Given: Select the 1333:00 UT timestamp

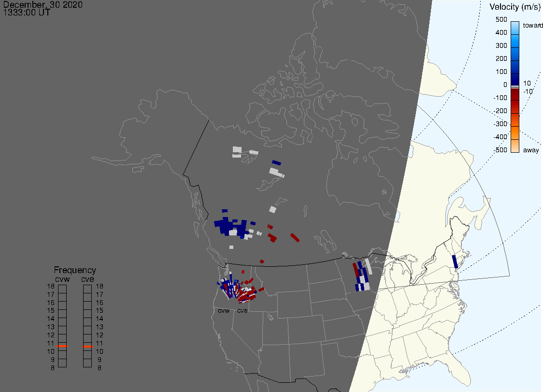Looking at the screenshot, I should (x=27, y=13).
